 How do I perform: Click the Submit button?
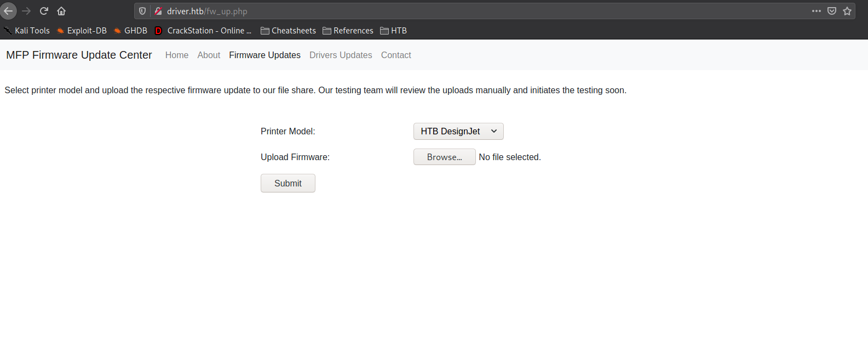[x=288, y=183]
